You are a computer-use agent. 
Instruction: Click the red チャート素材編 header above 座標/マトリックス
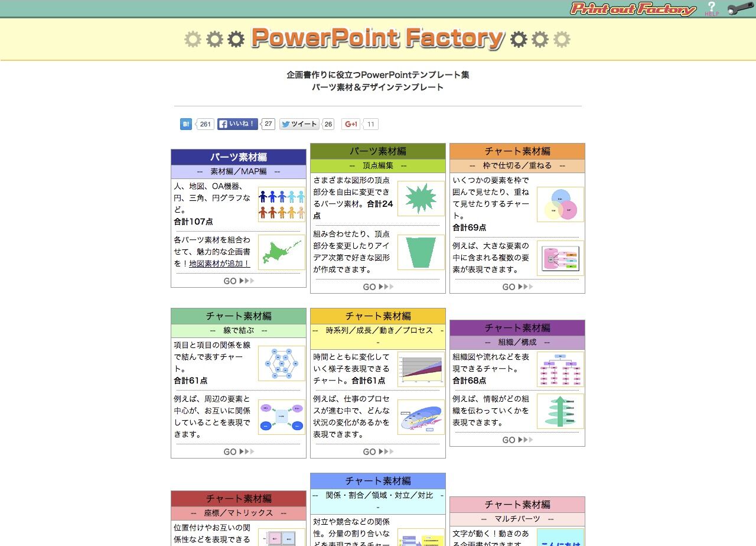point(239,499)
